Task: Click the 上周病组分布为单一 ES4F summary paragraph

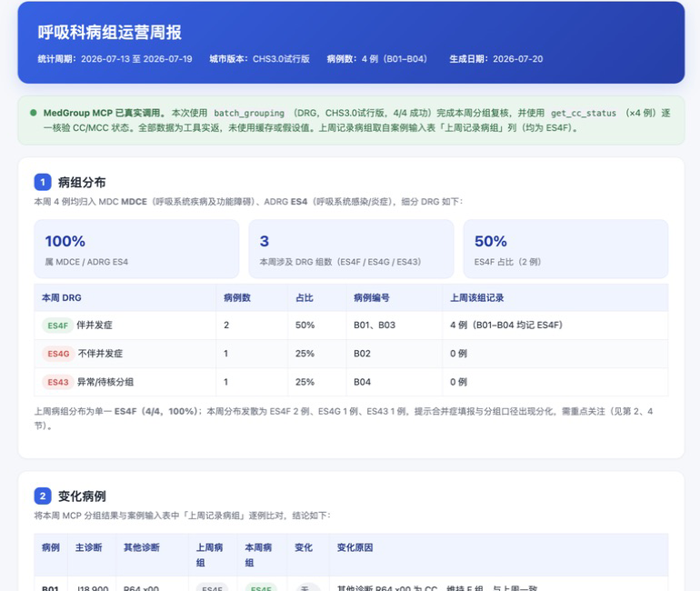Action: [344, 418]
